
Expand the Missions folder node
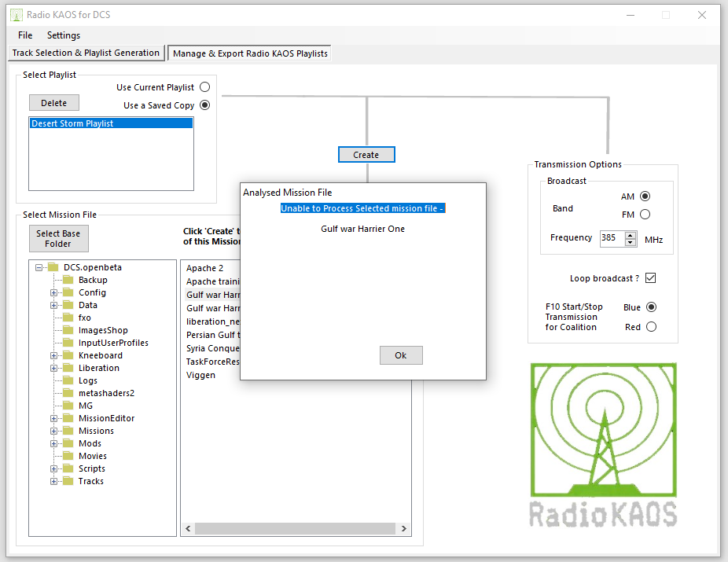(54, 432)
